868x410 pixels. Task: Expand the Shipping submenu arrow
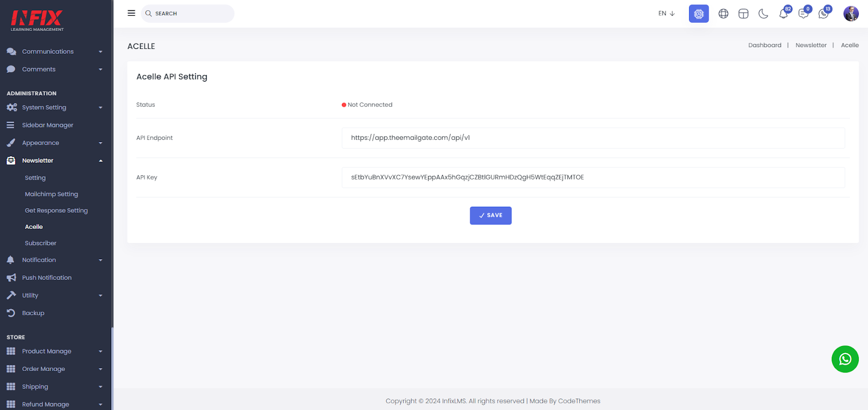[100, 387]
